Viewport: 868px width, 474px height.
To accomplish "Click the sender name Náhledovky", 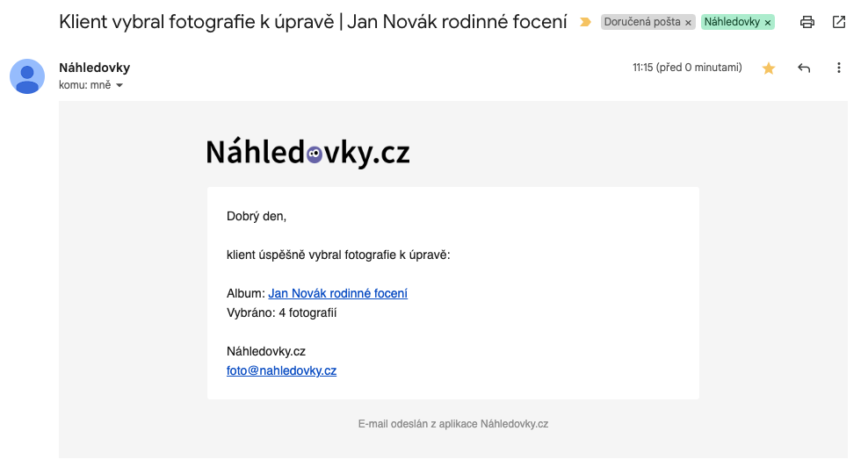I will pyautogui.click(x=95, y=68).
